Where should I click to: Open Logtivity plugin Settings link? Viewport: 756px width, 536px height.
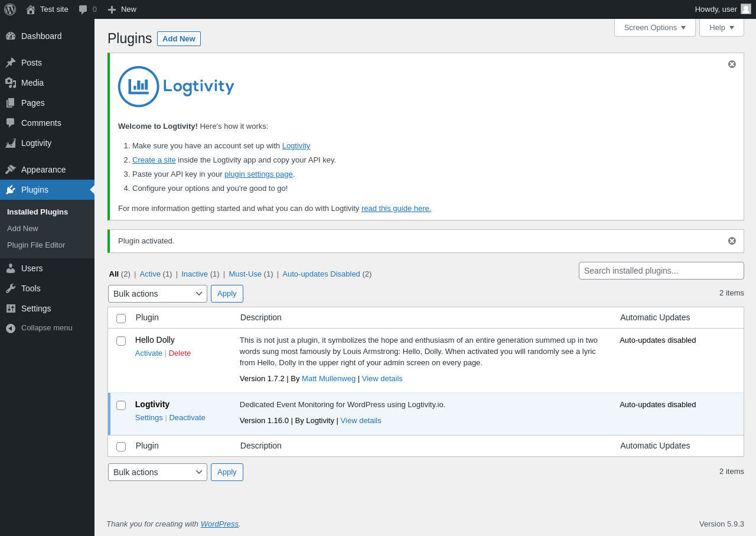click(149, 417)
